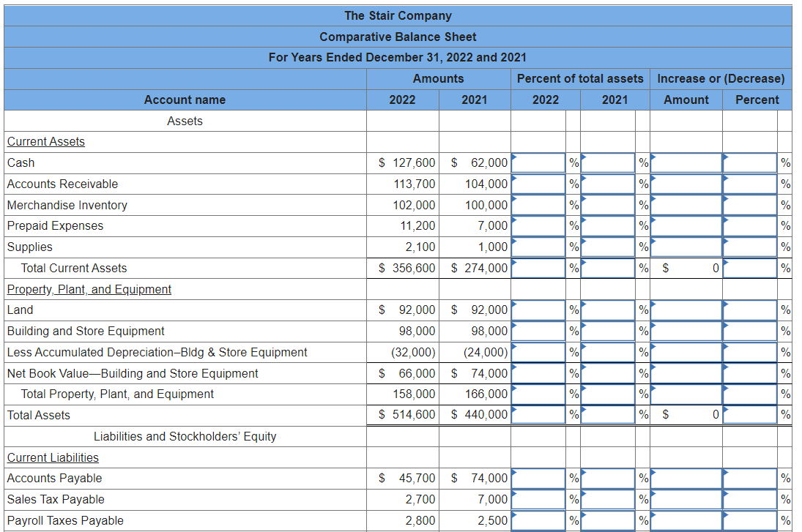
Task: Click Land 2021 percent field
Action: point(608,310)
